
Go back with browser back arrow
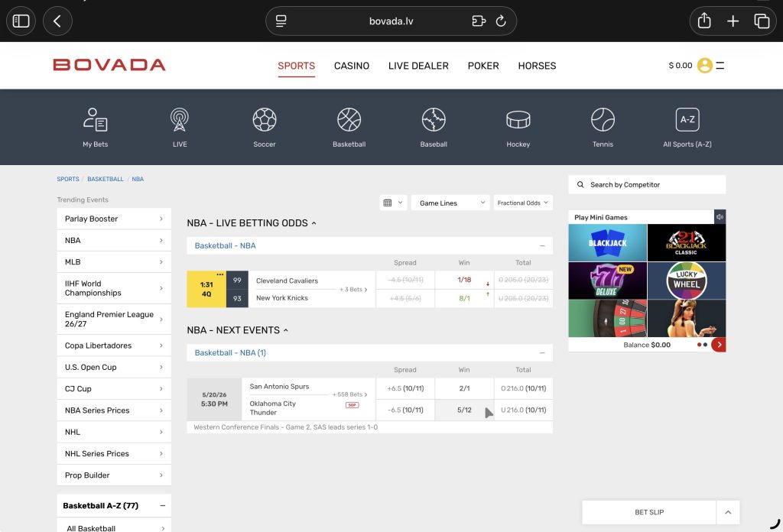click(x=57, y=21)
